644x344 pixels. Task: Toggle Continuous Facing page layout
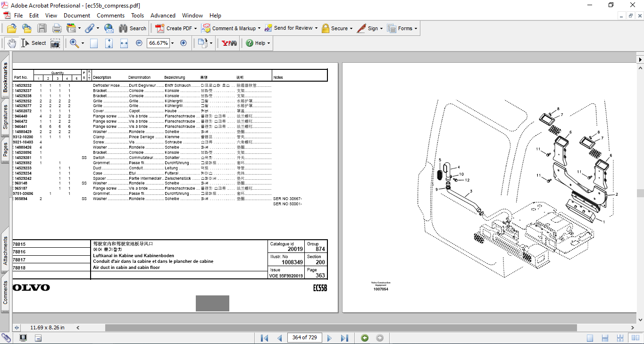[x=620, y=338]
